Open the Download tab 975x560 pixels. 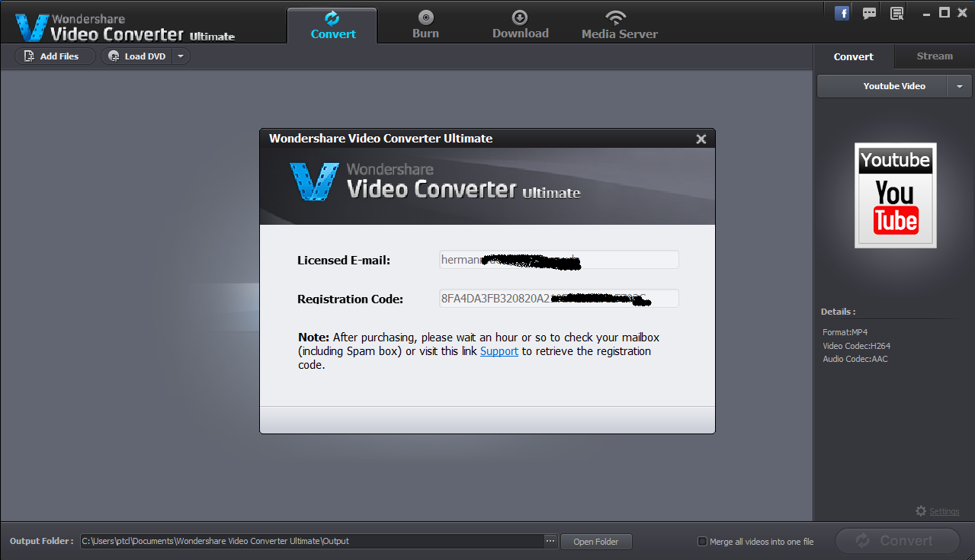(x=520, y=24)
